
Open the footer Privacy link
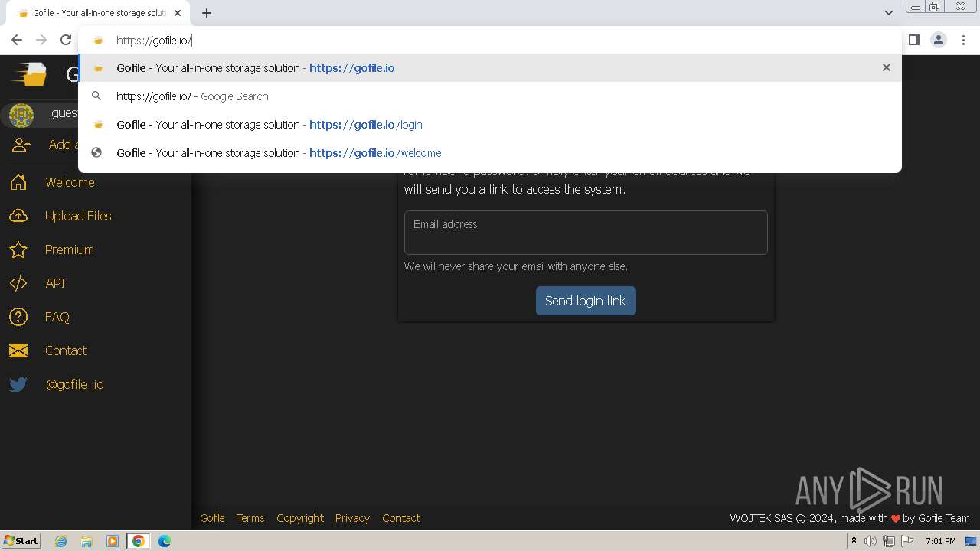click(352, 518)
